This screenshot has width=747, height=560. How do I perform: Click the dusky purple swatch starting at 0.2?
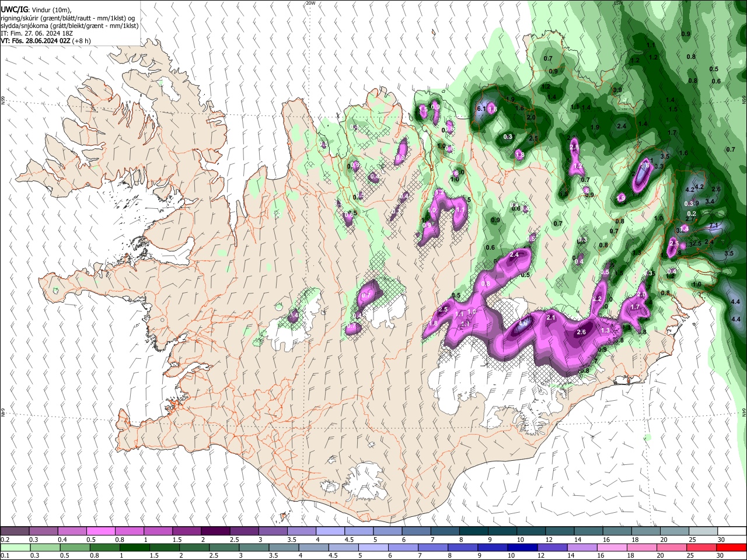coord(15,531)
